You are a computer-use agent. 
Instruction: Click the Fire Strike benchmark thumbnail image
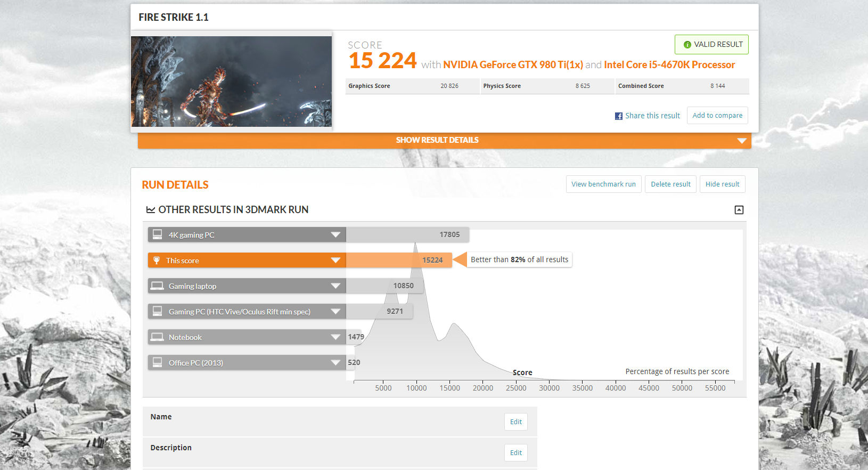coord(231,82)
